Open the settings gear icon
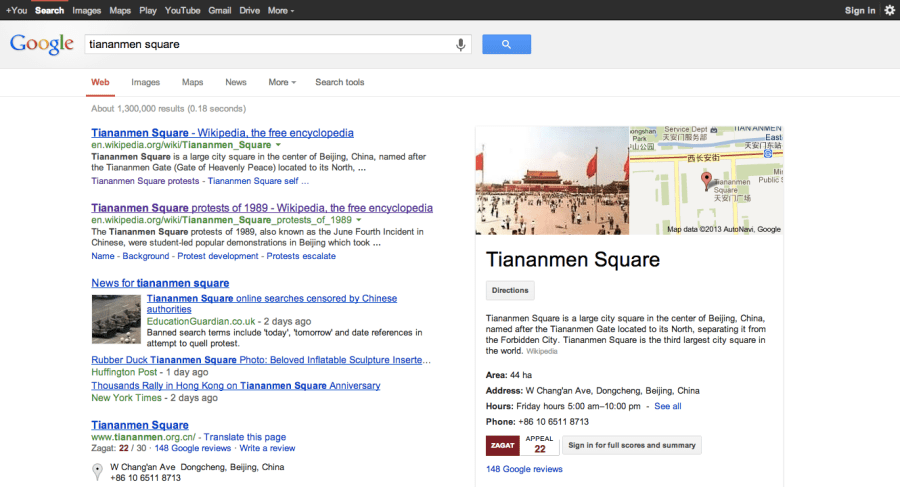900x487 pixels. pos(889,10)
